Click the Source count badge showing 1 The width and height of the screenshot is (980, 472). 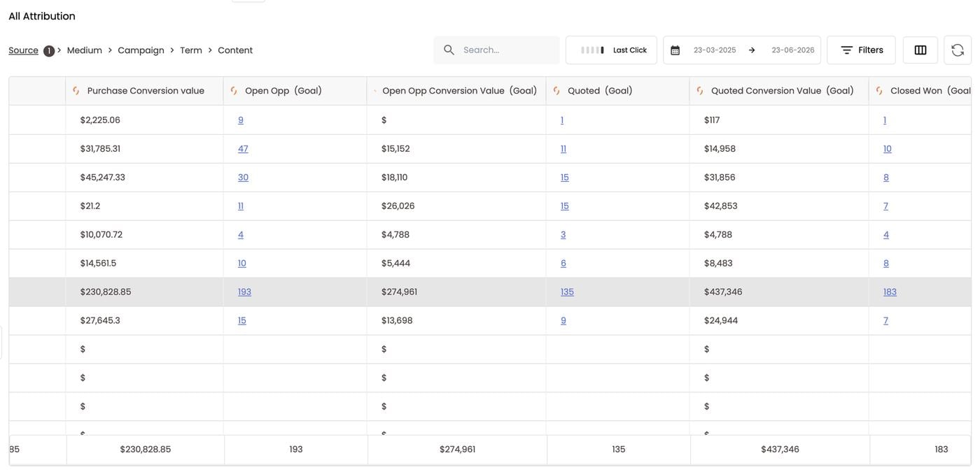(49, 51)
